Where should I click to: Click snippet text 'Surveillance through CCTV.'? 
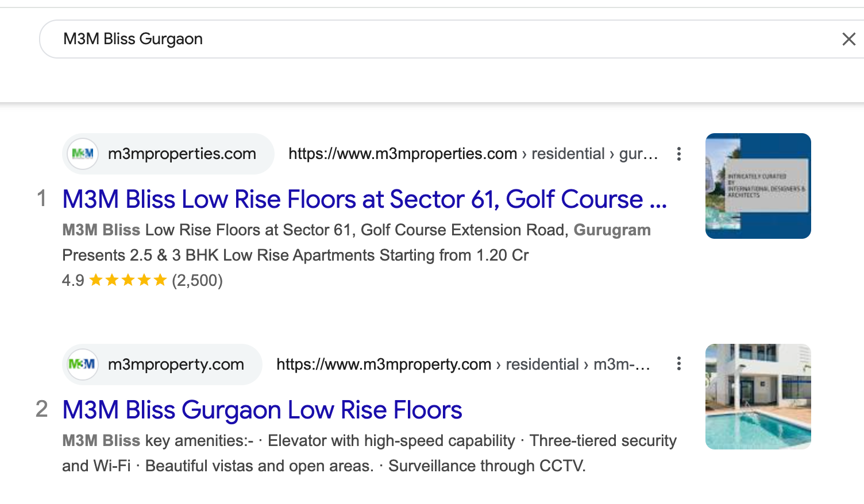(487, 466)
